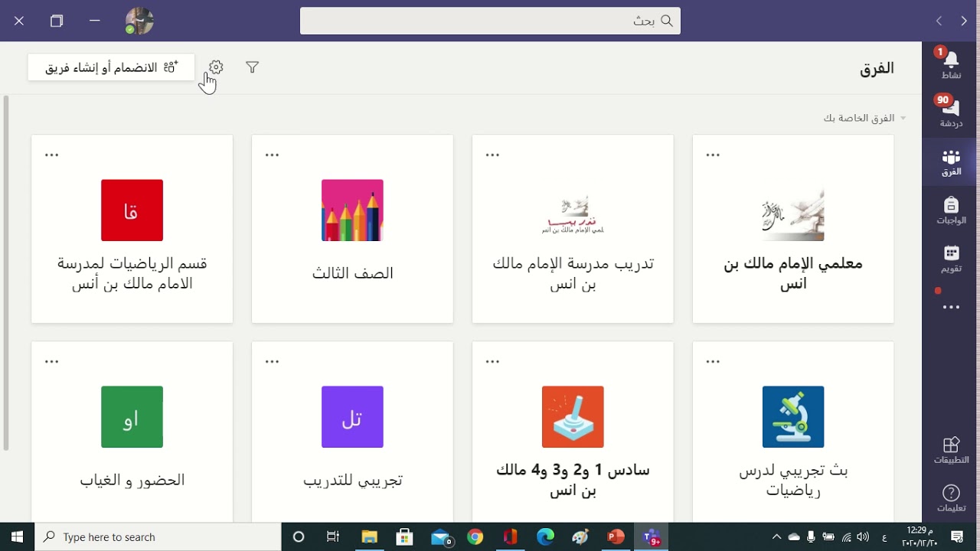
Task: Click team name 'الحضور و الغياب'
Action: 132,480
